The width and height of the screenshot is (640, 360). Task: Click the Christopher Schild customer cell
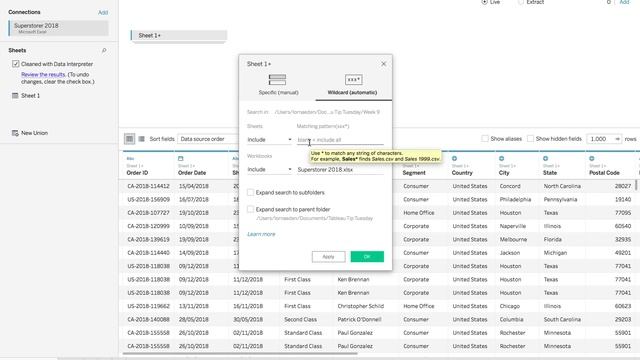coord(360,306)
